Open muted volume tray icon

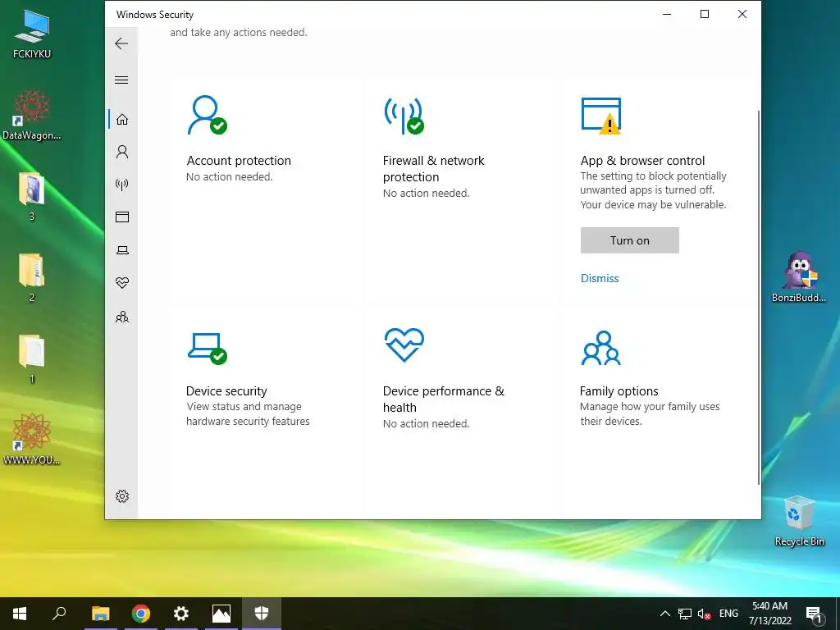pos(704,614)
